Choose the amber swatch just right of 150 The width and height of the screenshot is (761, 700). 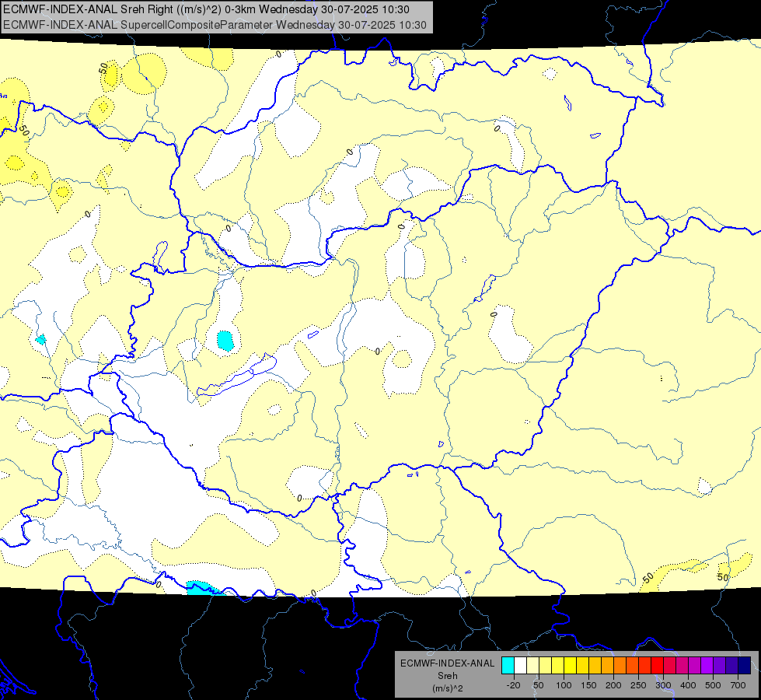tap(595, 666)
